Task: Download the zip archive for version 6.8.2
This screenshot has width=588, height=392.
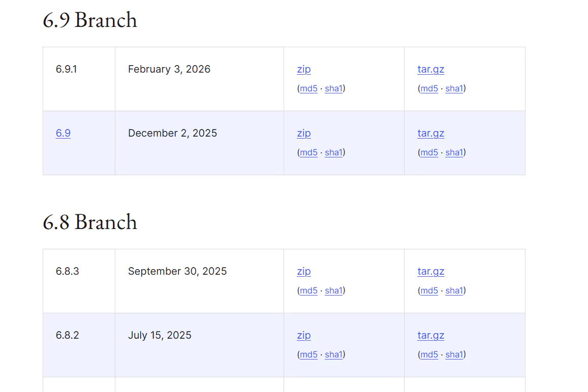Action: tap(303, 335)
